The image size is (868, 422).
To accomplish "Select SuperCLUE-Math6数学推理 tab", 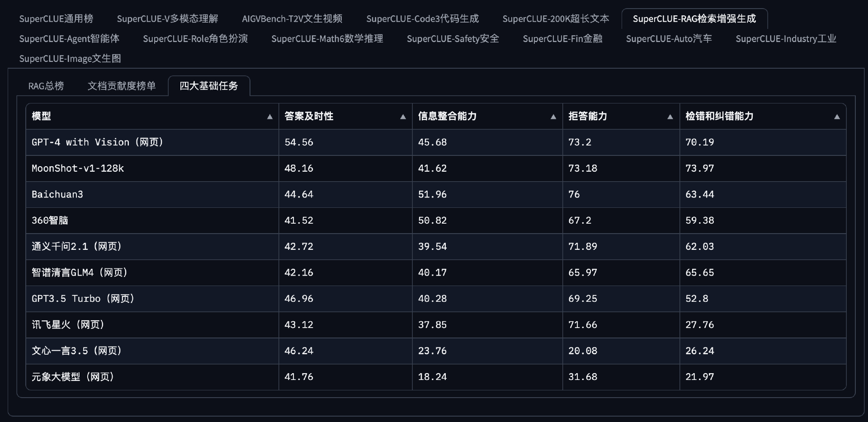I will [327, 38].
